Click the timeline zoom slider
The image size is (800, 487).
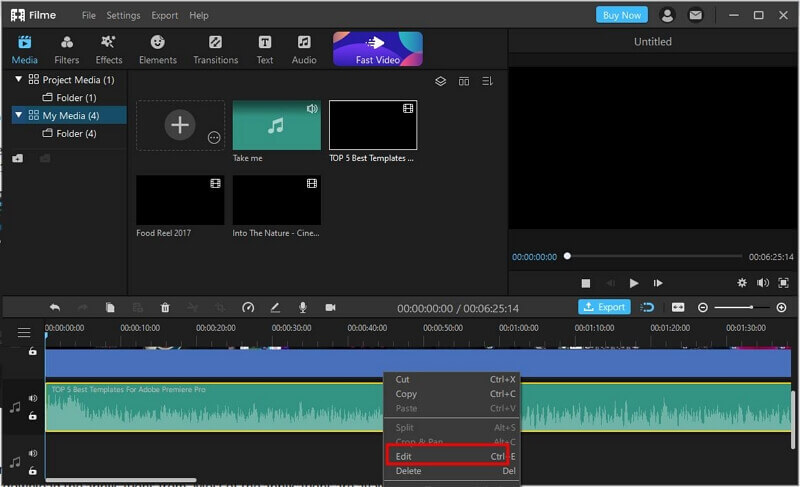[x=742, y=307]
